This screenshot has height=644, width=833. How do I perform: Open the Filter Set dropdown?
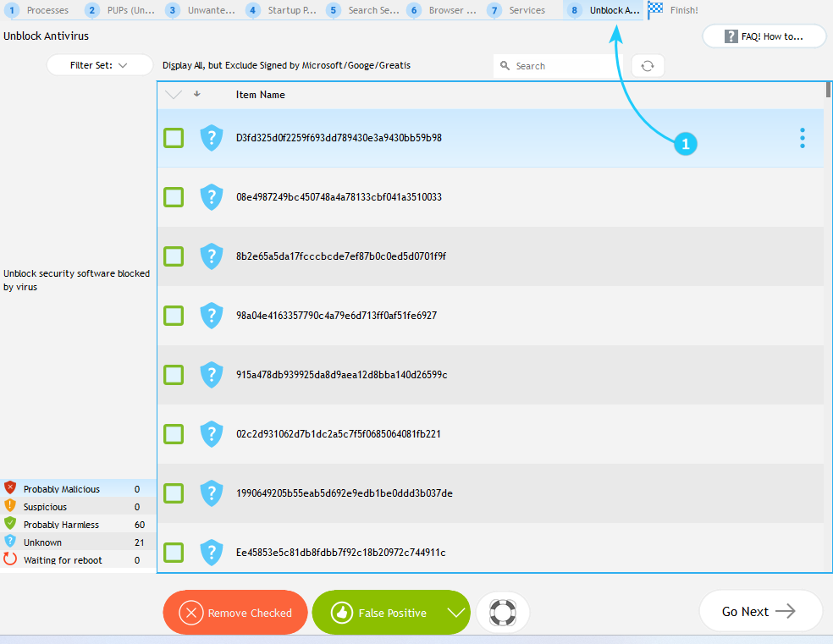pos(99,65)
